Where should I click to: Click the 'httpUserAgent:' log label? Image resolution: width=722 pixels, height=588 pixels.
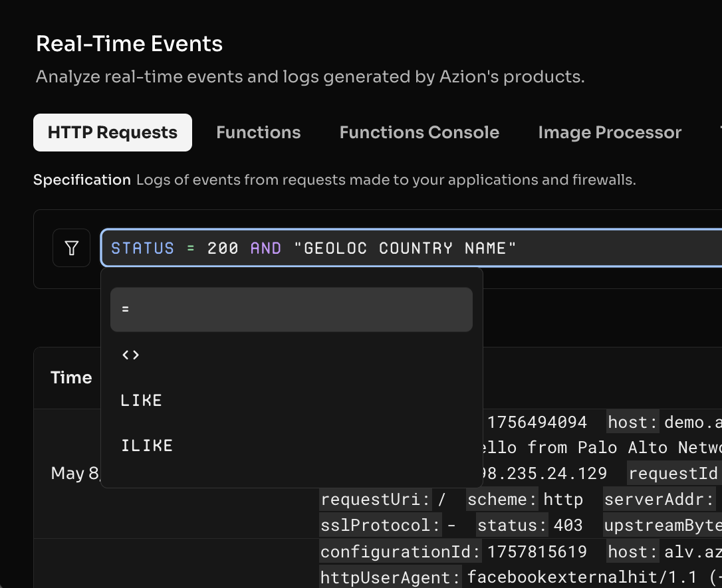tap(390, 577)
